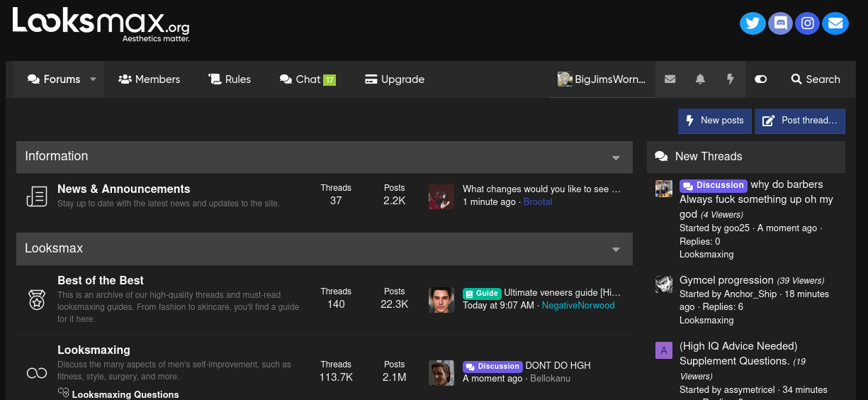The height and width of the screenshot is (400, 868).
Task: Open Bellokanu's profile link
Action: [550, 379]
